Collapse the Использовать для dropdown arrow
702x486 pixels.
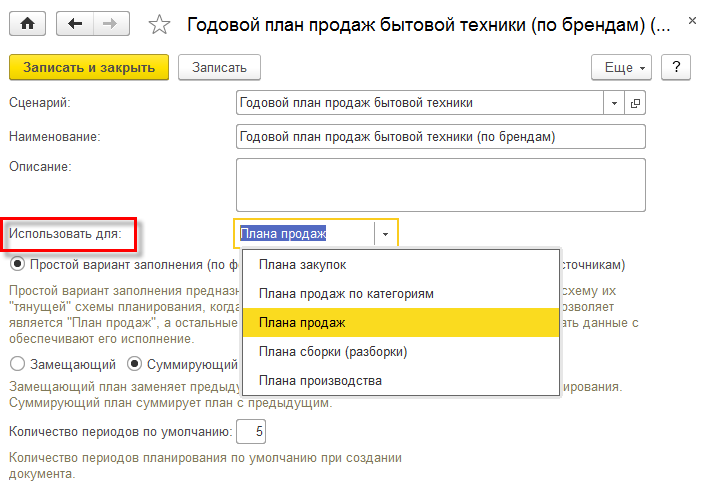tap(386, 234)
